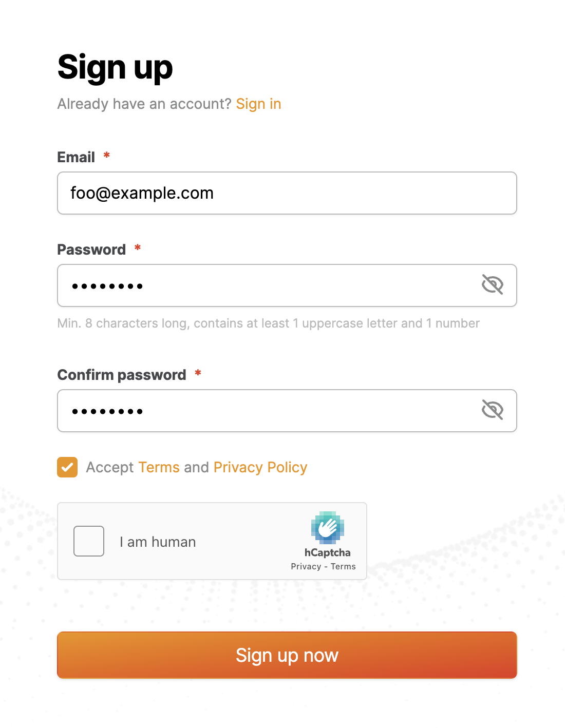
Task: Open the Sign in link
Action: [x=258, y=104]
